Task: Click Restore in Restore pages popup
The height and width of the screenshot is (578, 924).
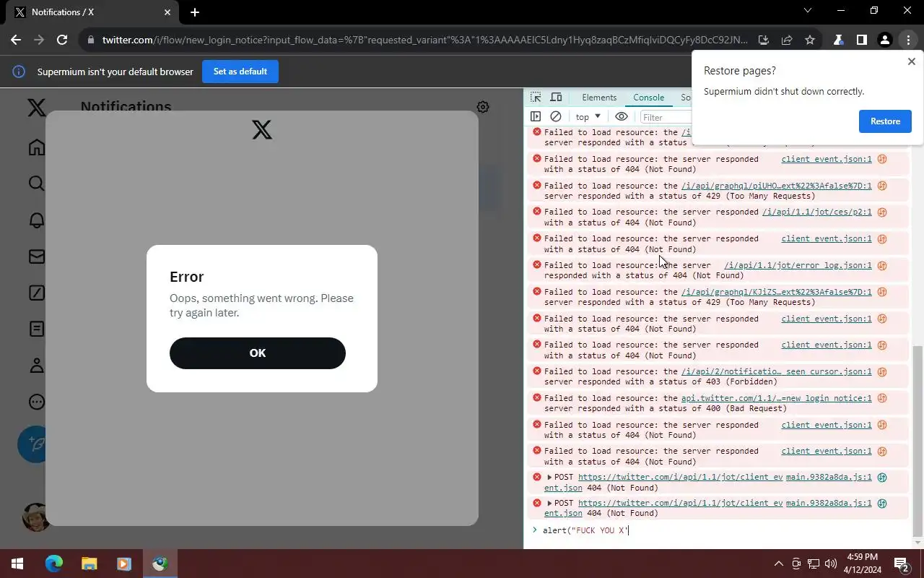Action: [885, 121]
